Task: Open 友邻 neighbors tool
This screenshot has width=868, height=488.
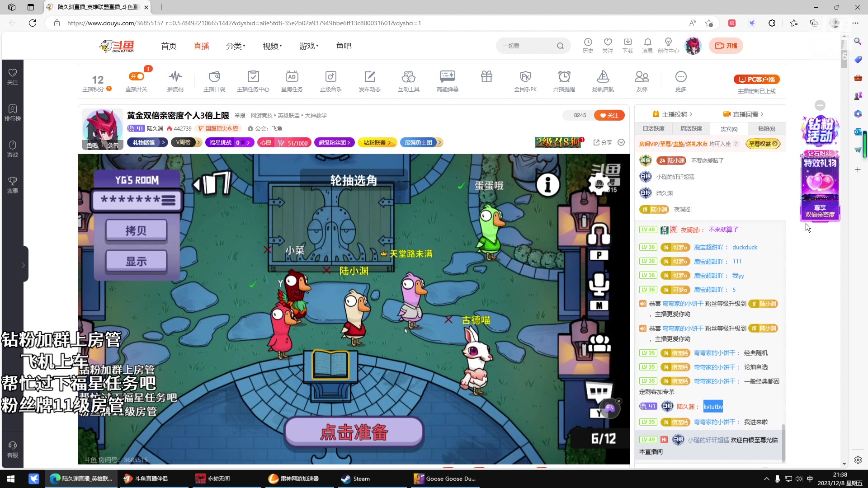Action: [x=642, y=81]
